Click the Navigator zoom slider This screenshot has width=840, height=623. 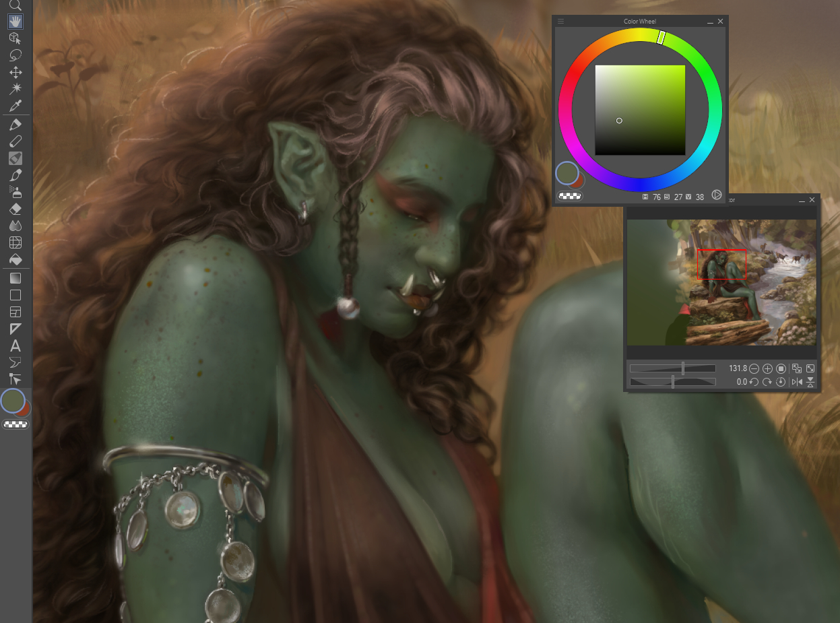point(672,368)
